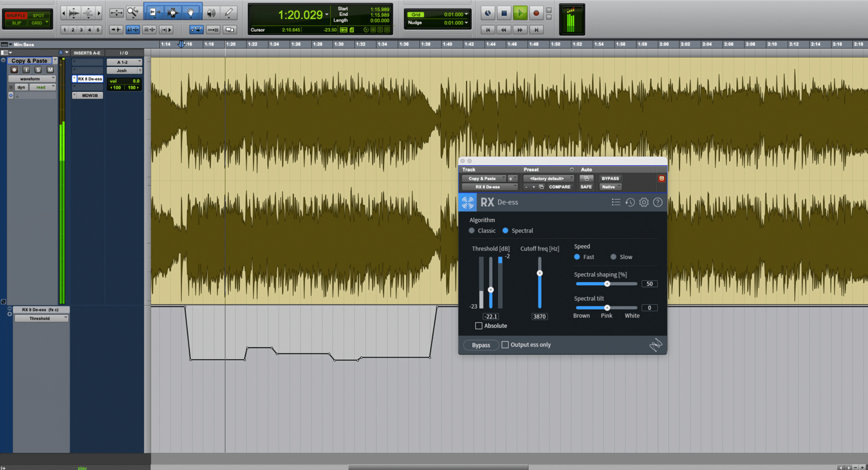The height and width of the screenshot is (470, 868).
Task: Select SPOT edit mode
Action: 38,15
